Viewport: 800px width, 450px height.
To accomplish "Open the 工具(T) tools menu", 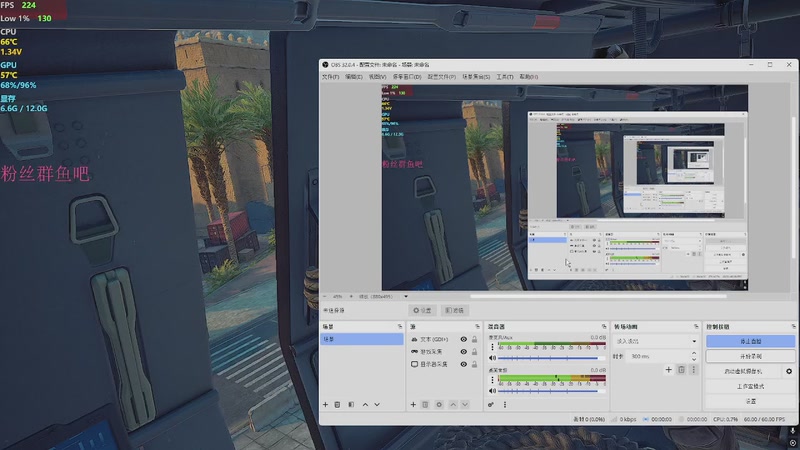I will coord(505,77).
